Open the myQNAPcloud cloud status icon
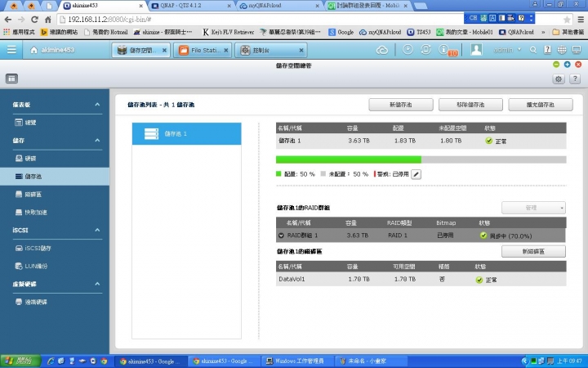 coord(381,50)
